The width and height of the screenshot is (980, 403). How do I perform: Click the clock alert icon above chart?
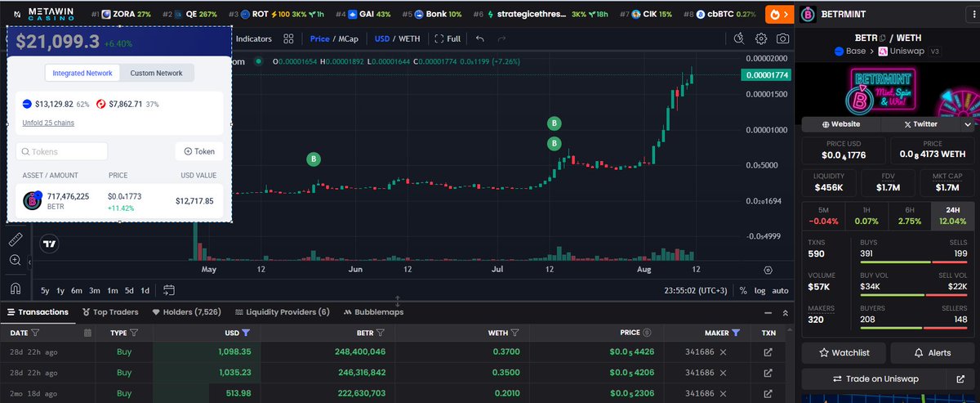pyautogui.click(x=739, y=38)
